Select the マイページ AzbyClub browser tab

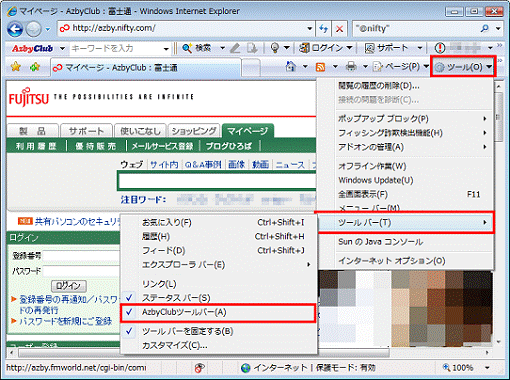145,68
